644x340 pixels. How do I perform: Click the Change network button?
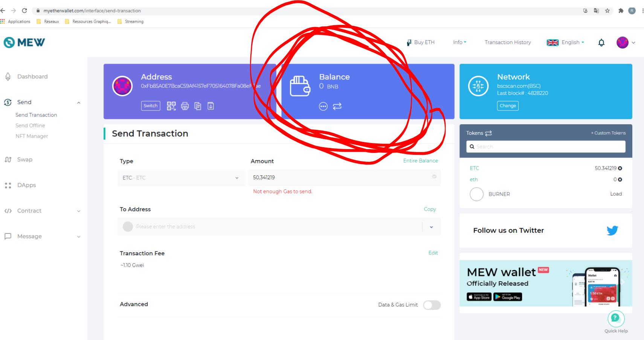click(508, 106)
